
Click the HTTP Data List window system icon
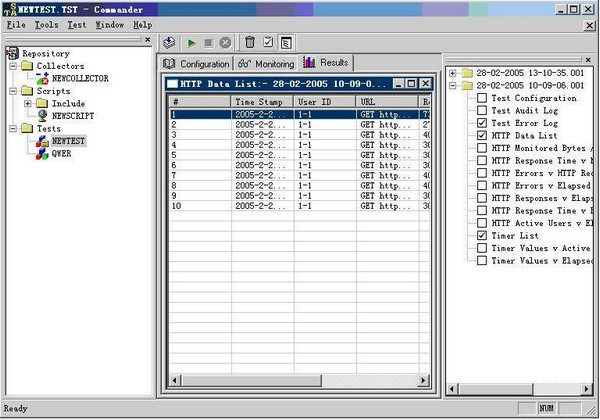point(173,83)
